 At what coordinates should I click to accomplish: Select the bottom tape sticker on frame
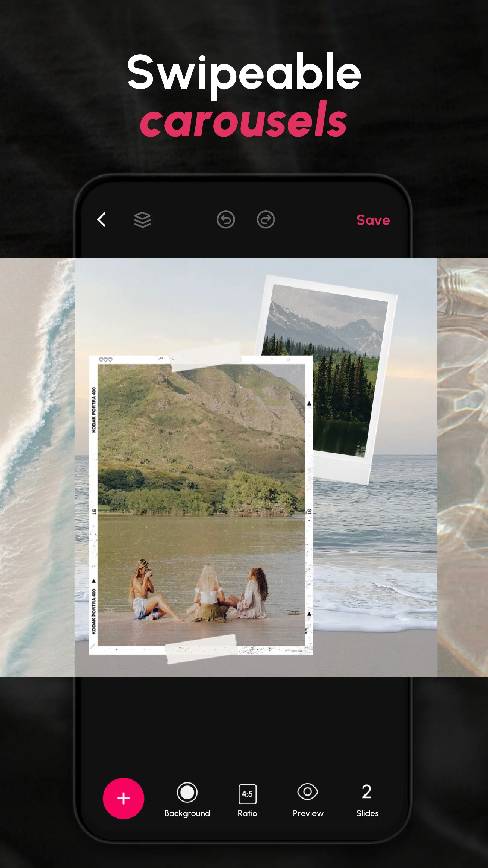[202, 648]
